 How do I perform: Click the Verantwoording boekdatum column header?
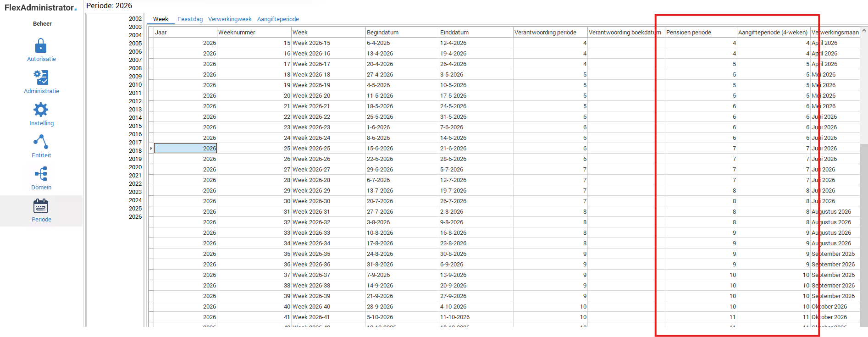(x=626, y=32)
